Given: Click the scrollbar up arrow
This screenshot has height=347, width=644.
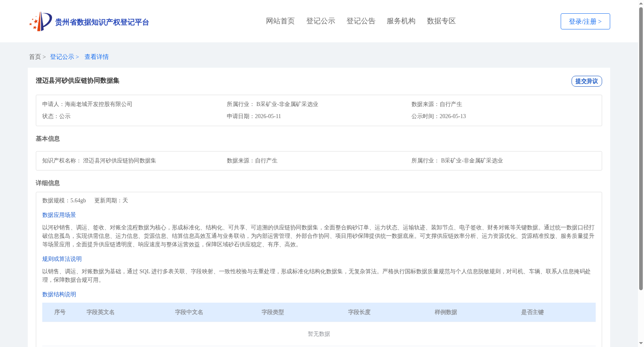Looking at the screenshot, I should 641,3.
